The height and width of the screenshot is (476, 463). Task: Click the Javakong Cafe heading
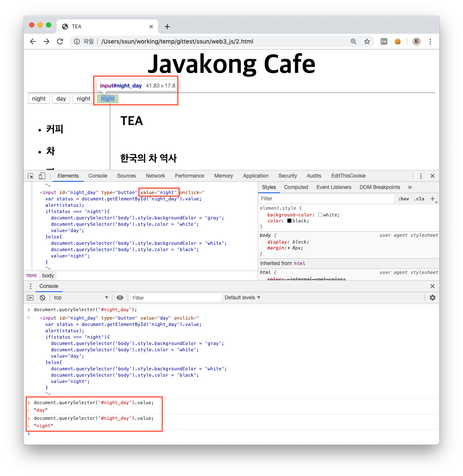click(x=231, y=64)
